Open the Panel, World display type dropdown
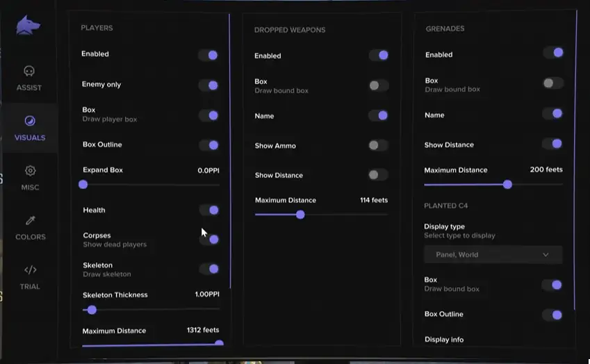590x364 pixels. pyautogui.click(x=493, y=254)
